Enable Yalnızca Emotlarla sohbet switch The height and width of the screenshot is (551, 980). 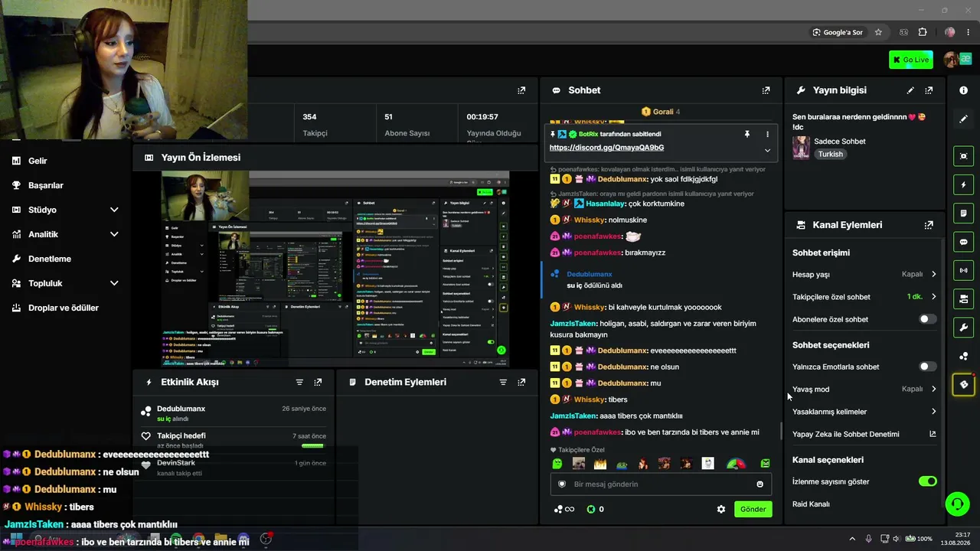tap(927, 367)
